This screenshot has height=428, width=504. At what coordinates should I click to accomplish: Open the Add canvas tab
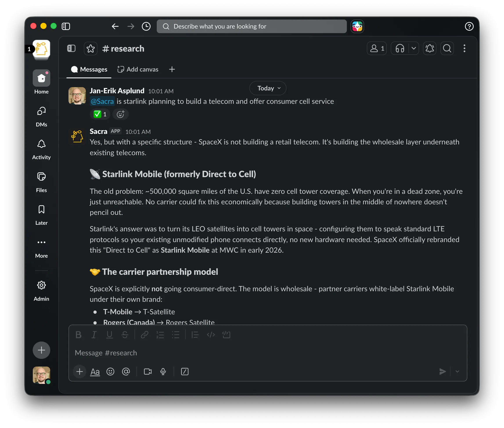click(138, 69)
